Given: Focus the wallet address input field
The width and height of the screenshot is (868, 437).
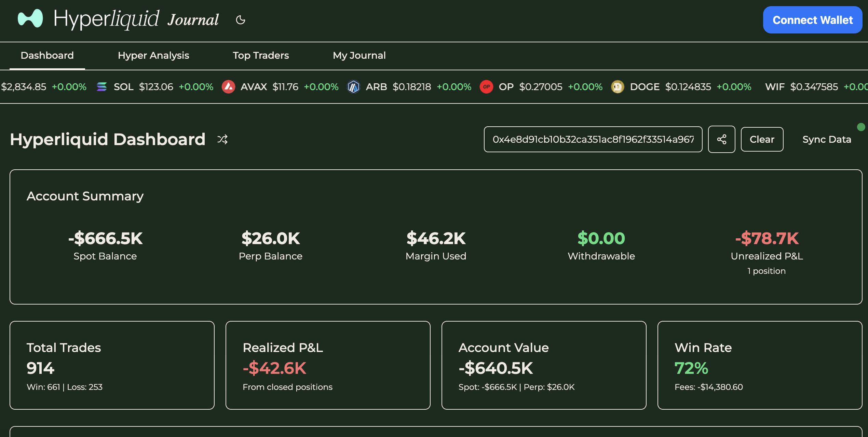Looking at the screenshot, I should tap(593, 139).
